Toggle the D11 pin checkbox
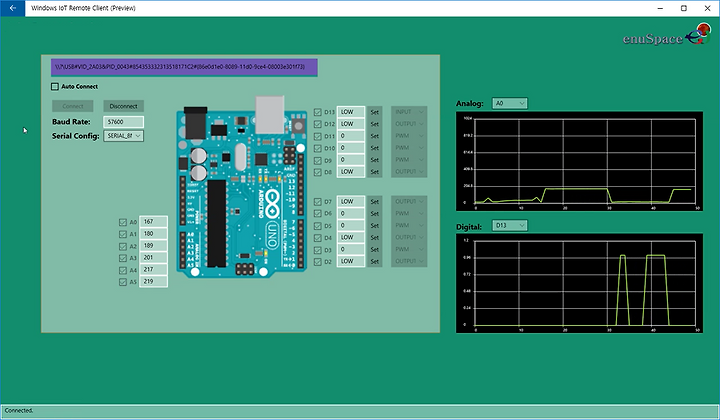The width and height of the screenshot is (720, 420). pyautogui.click(x=317, y=136)
